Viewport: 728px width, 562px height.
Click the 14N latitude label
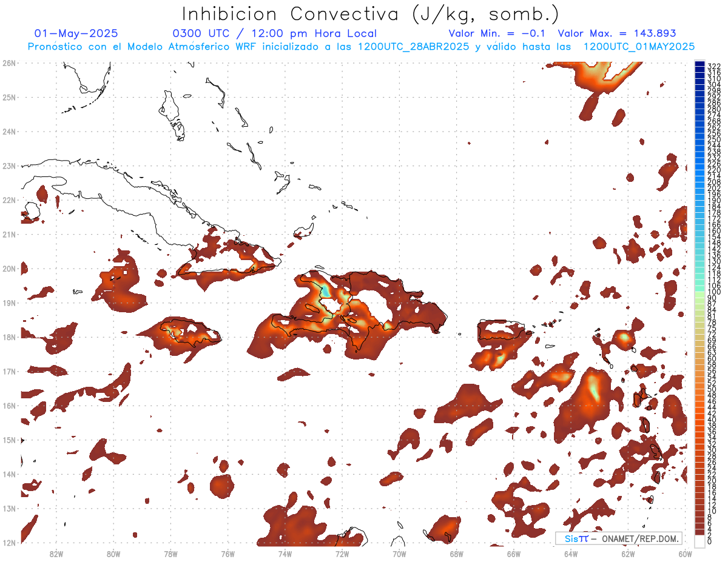pos(9,474)
